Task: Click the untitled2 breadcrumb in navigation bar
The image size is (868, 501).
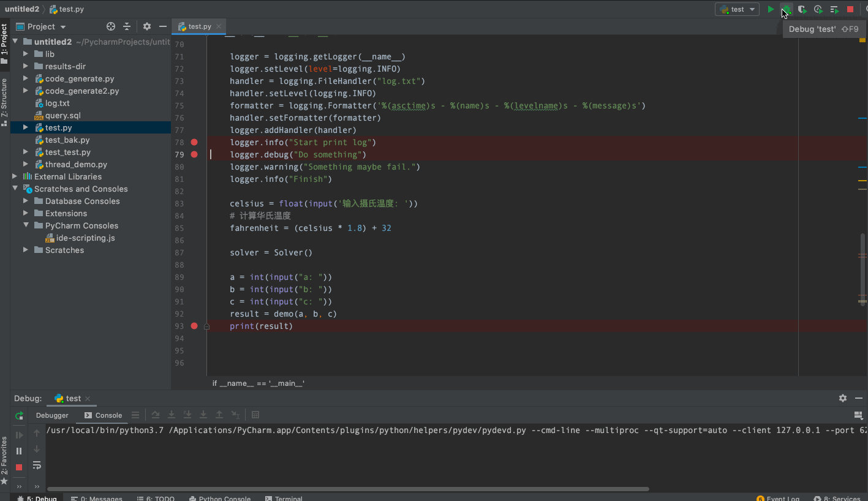Action: point(22,9)
